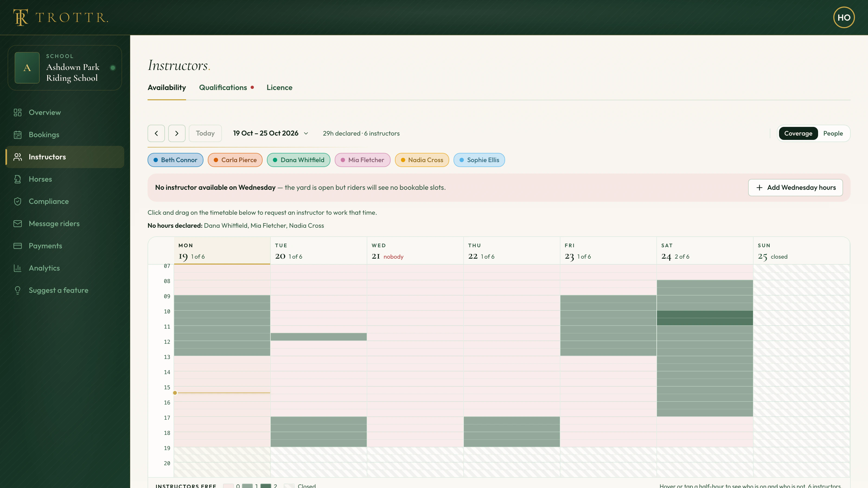The width and height of the screenshot is (868, 488).
Task: Toggle Dana Whitfield instructor filter chip
Action: click(x=298, y=160)
